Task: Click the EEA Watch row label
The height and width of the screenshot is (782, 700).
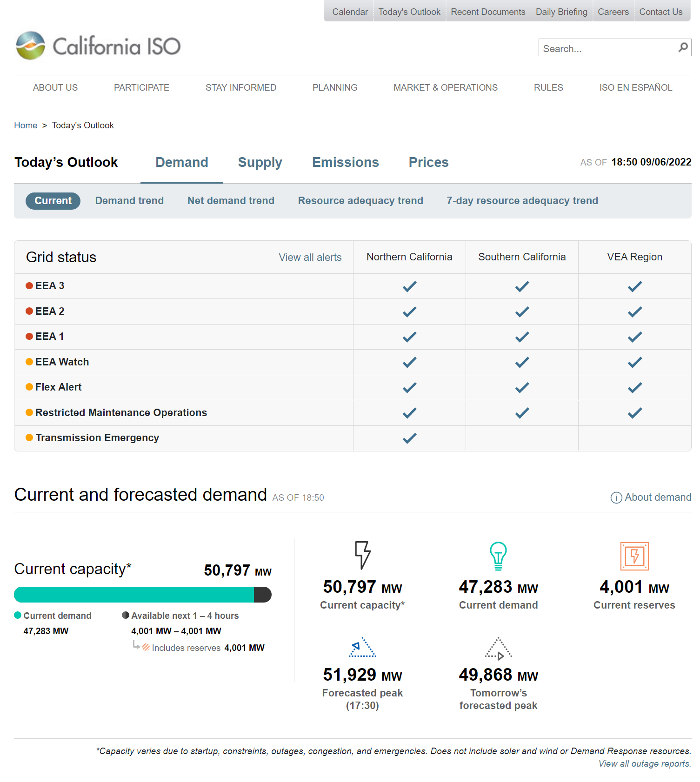Action: [x=62, y=362]
